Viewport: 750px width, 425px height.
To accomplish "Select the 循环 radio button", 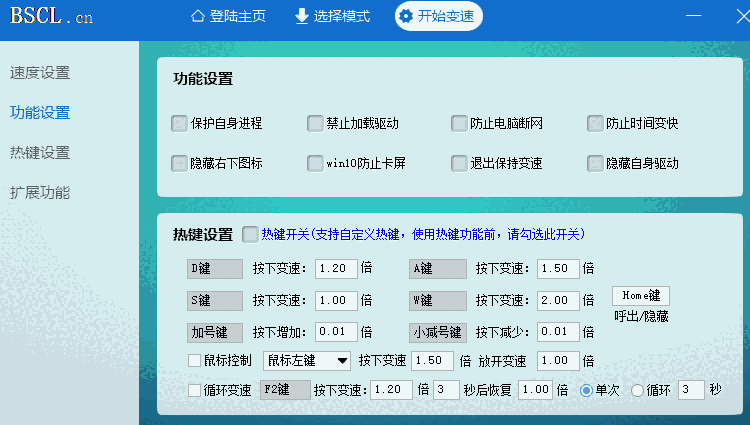I will 637,391.
